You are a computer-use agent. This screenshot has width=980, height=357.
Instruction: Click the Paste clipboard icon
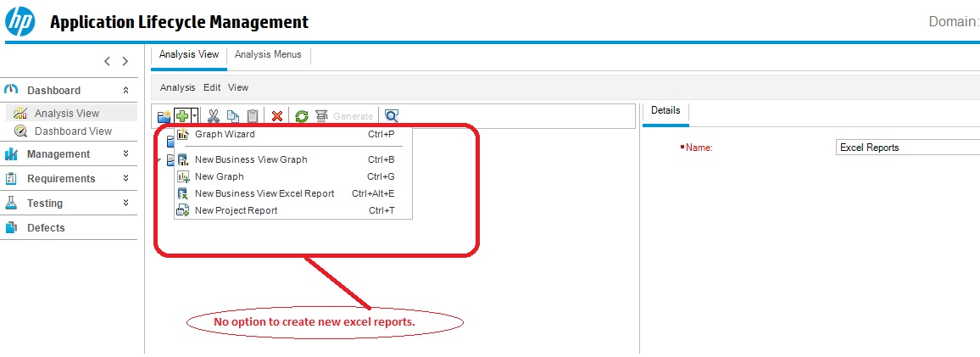[x=253, y=115]
